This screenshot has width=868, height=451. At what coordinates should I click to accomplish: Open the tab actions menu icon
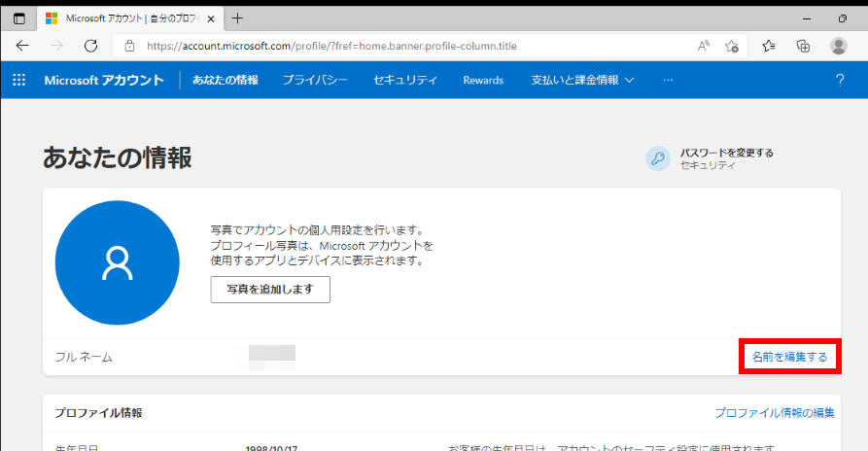(18, 18)
